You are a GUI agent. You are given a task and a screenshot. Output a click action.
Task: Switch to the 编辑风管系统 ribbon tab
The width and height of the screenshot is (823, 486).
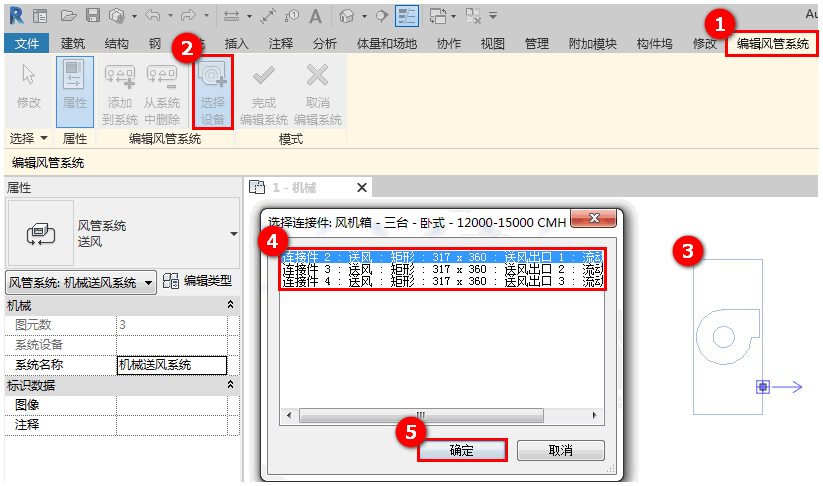(772, 44)
